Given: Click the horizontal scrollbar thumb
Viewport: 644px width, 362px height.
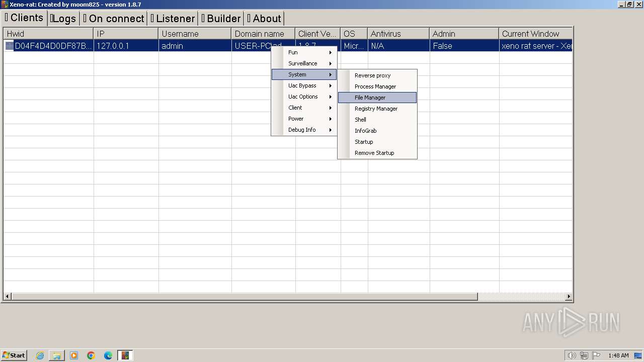Looking at the screenshot, I should (245, 297).
